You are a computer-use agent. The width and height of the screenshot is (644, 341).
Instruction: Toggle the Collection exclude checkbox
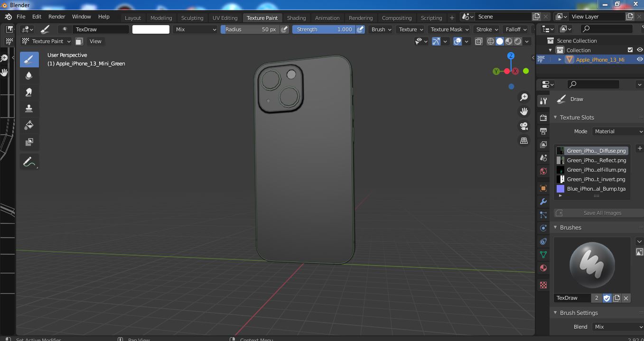tap(630, 50)
